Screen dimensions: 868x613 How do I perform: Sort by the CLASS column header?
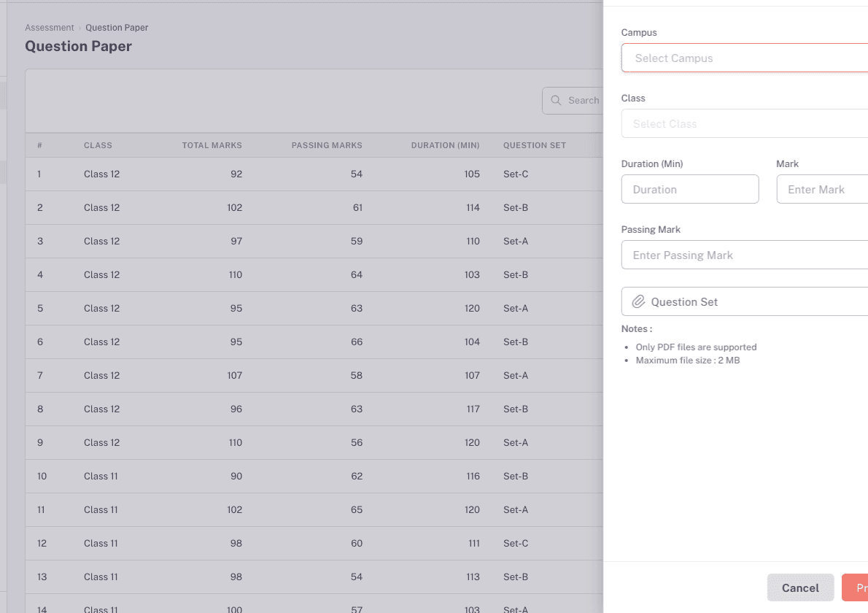(x=98, y=145)
